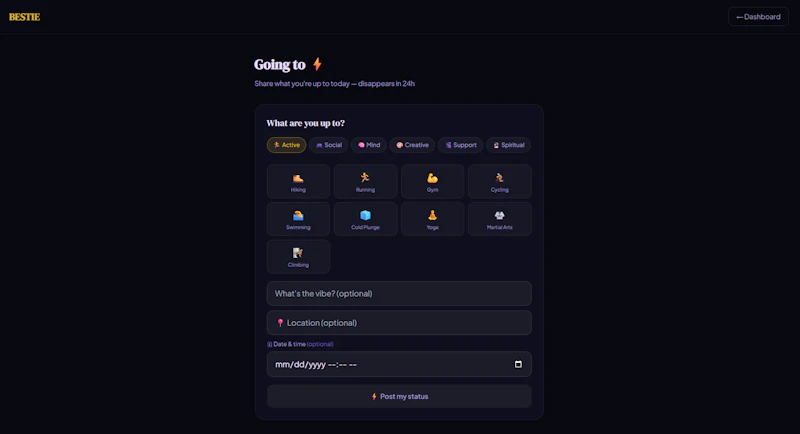Select the Cycling activity icon
The image size is (800, 434).
499,177
